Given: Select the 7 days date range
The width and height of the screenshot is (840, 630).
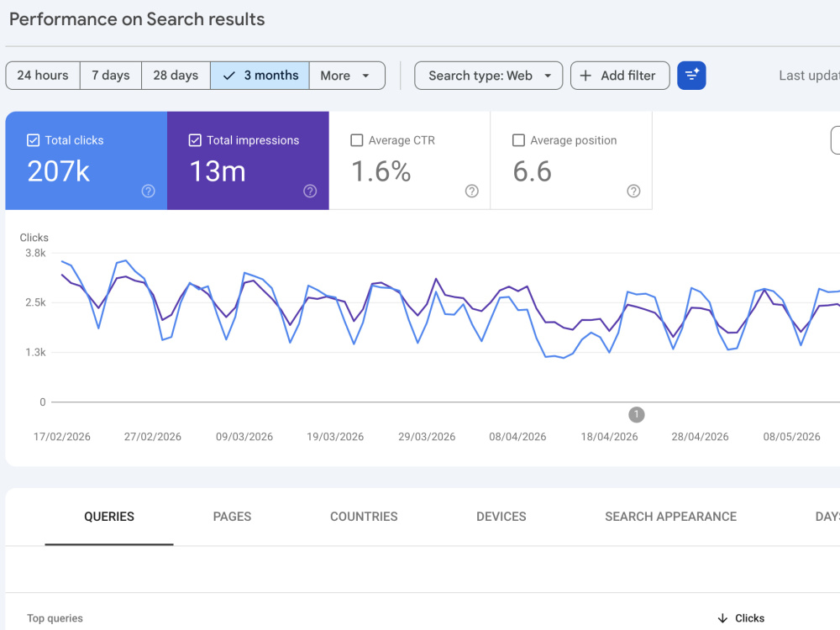Looking at the screenshot, I should pos(111,76).
